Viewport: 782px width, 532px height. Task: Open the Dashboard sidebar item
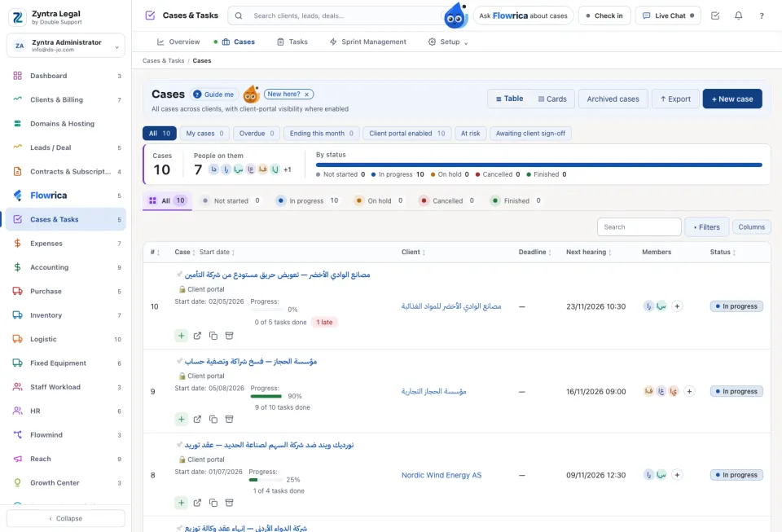click(x=66, y=76)
